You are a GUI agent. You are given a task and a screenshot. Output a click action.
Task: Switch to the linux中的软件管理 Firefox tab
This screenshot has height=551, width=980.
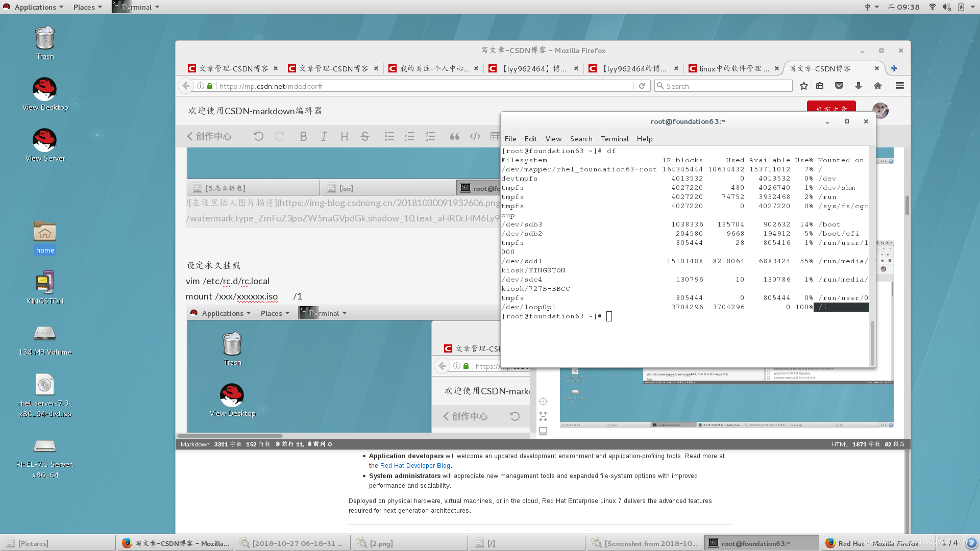tap(734, 68)
